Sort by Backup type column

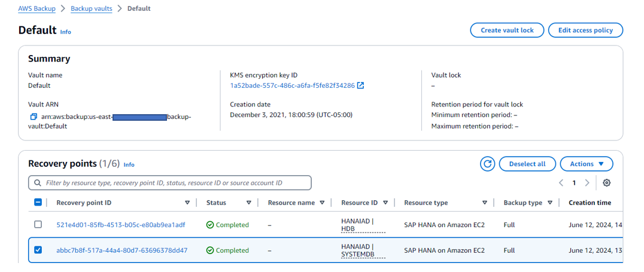tap(549, 203)
